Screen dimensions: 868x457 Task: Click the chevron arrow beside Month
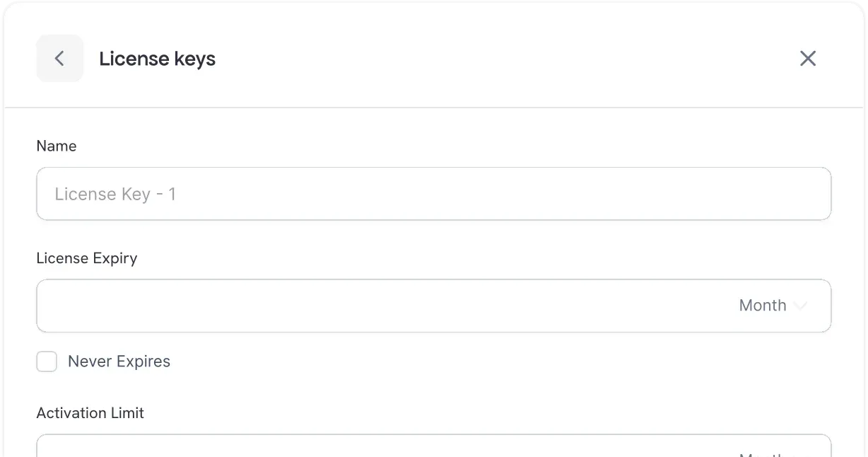(800, 306)
